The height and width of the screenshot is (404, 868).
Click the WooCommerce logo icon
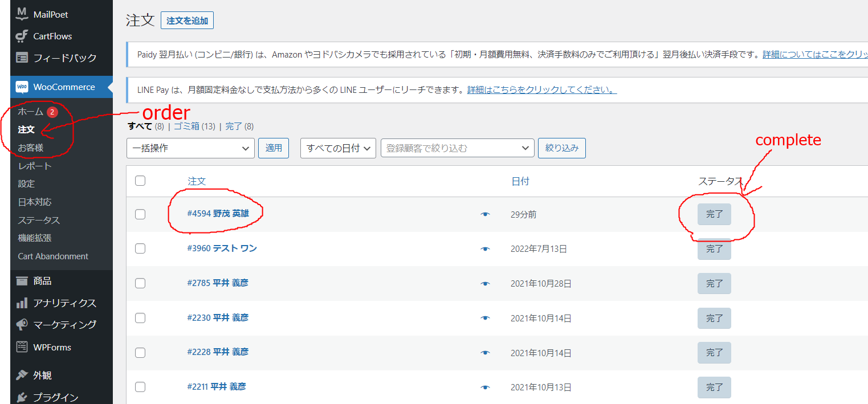[22, 87]
